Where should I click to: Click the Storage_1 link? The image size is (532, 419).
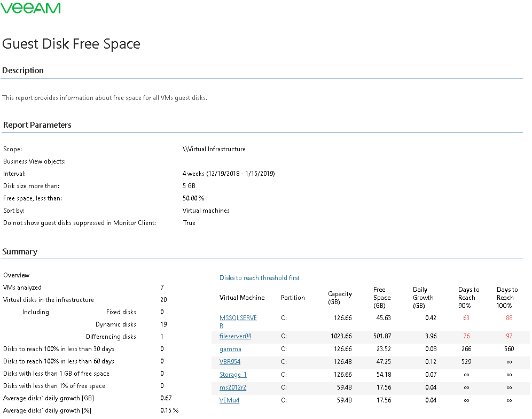pyautogui.click(x=233, y=375)
